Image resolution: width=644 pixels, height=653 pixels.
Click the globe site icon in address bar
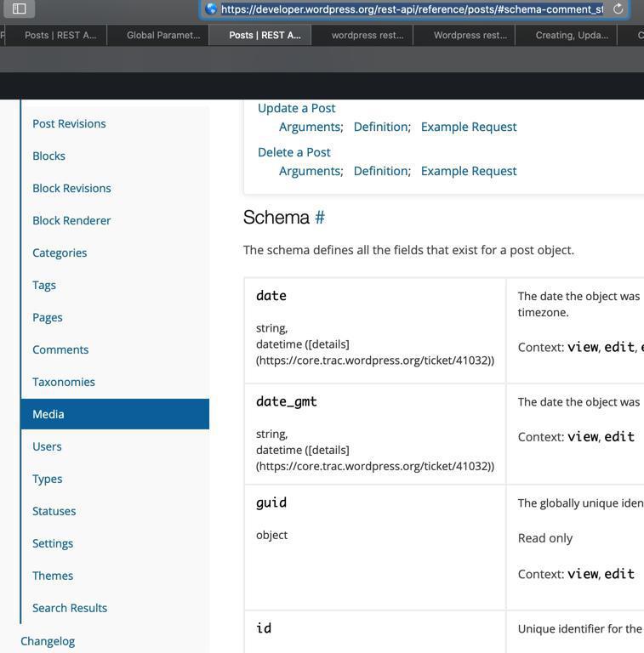coord(212,9)
